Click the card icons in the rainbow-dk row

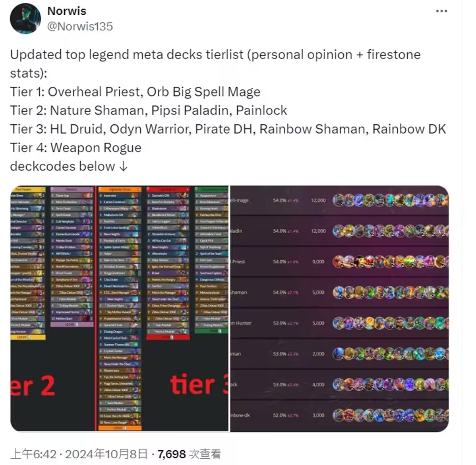(391, 415)
